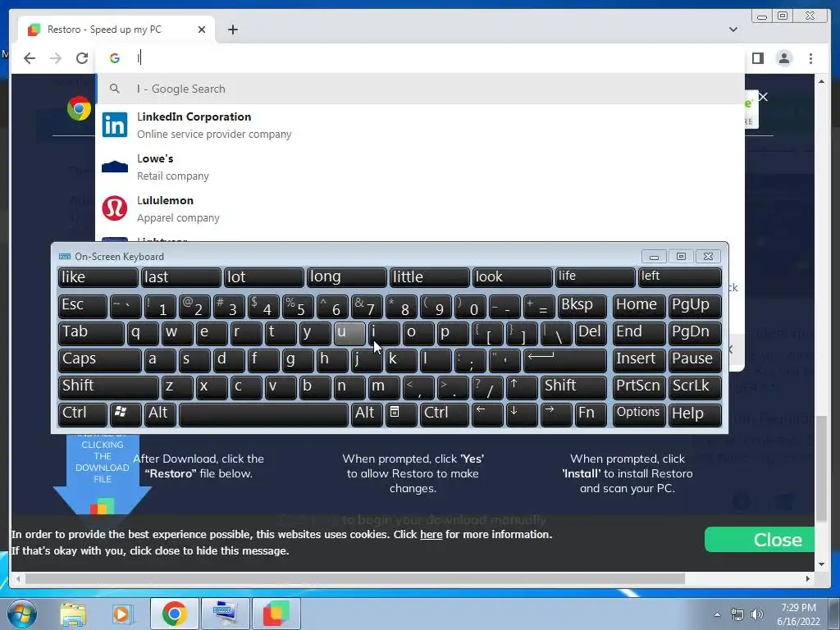Click the up arrow key

(522, 387)
